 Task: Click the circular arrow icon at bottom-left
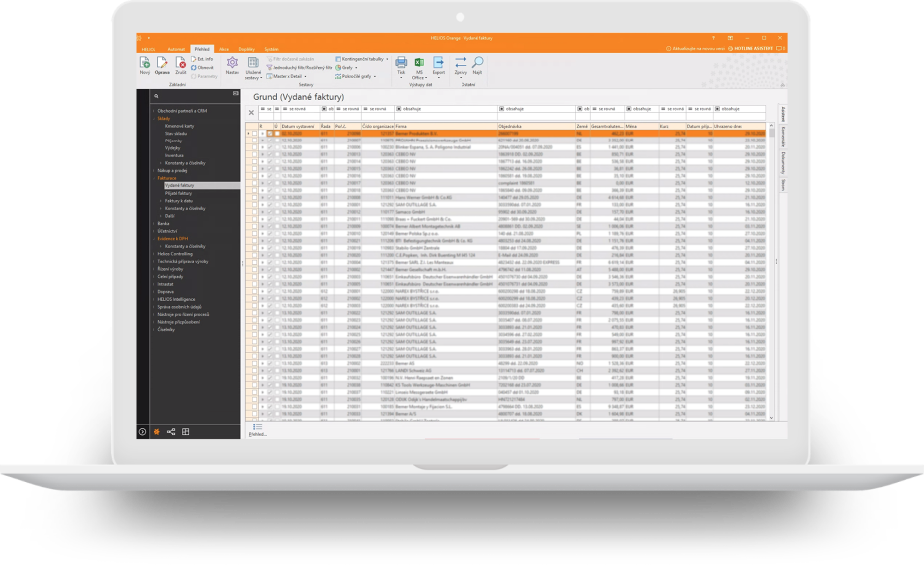[x=142, y=431]
